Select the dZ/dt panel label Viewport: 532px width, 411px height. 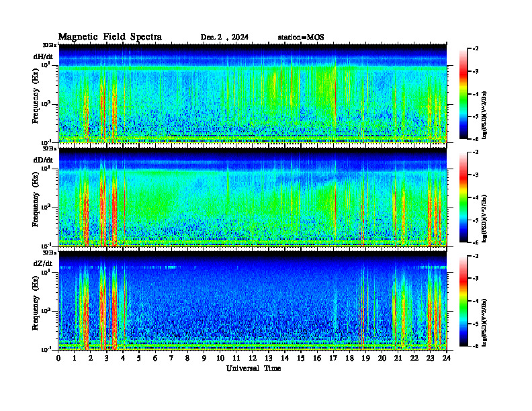43,263
